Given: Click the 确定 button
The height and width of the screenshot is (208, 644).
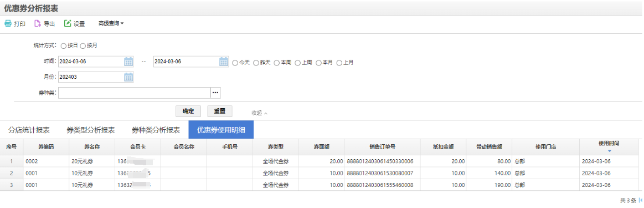Looking at the screenshot, I should [188, 111].
